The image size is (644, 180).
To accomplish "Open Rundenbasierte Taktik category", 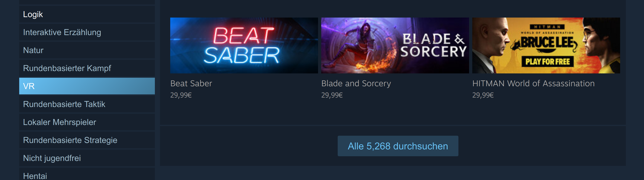I will coord(87,104).
